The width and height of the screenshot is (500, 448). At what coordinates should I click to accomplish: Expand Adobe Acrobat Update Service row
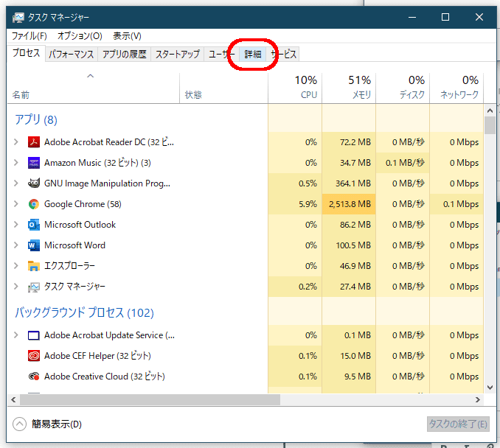(16, 335)
